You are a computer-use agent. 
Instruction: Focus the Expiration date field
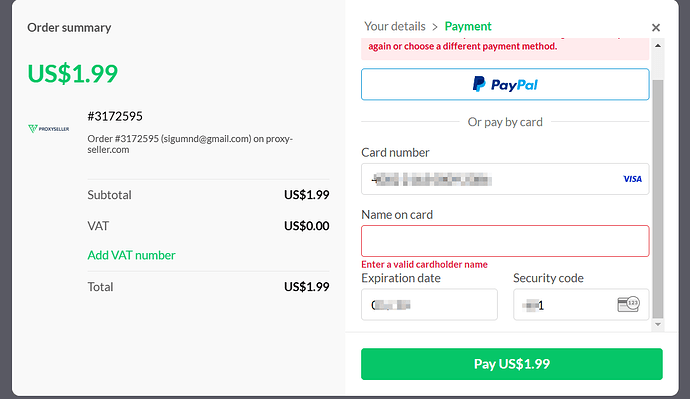click(429, 304)
